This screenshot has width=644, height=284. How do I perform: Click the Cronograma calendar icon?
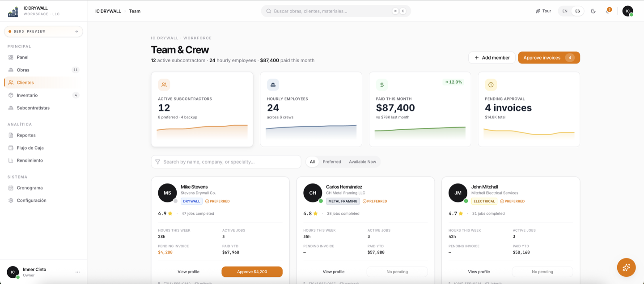11,188
